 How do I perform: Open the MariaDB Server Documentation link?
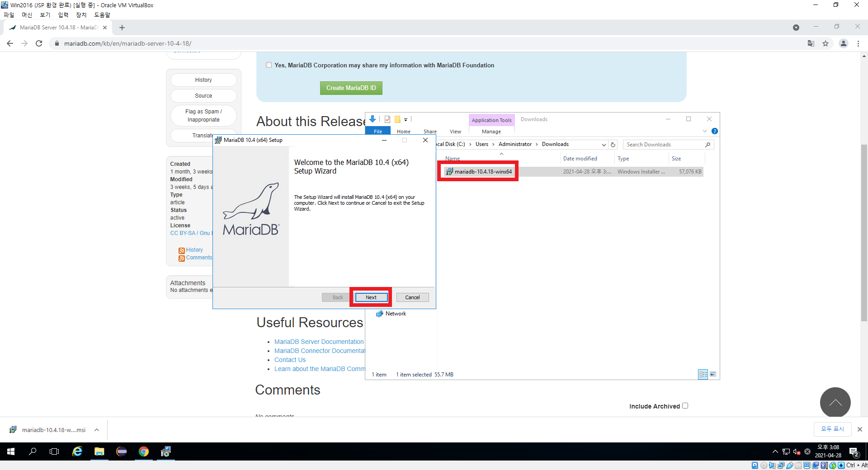coord(319,342)
